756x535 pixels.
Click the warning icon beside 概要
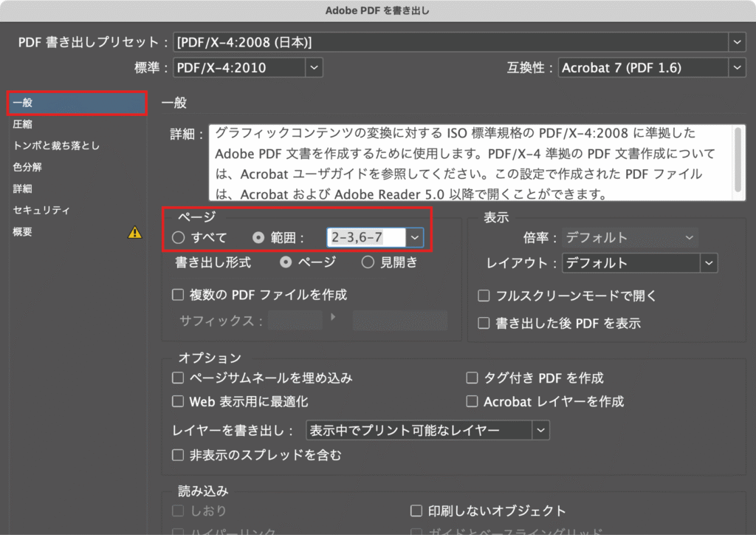click(x=135, y=233)
